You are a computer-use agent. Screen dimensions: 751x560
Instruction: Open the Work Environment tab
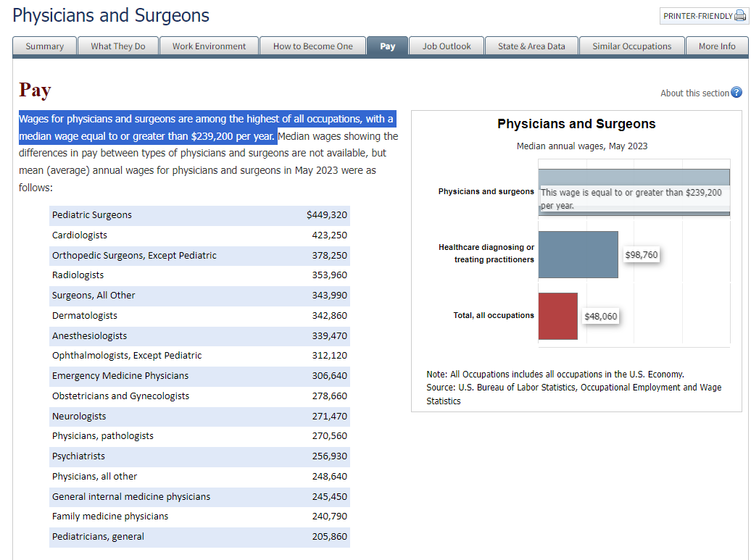(209, 46)
